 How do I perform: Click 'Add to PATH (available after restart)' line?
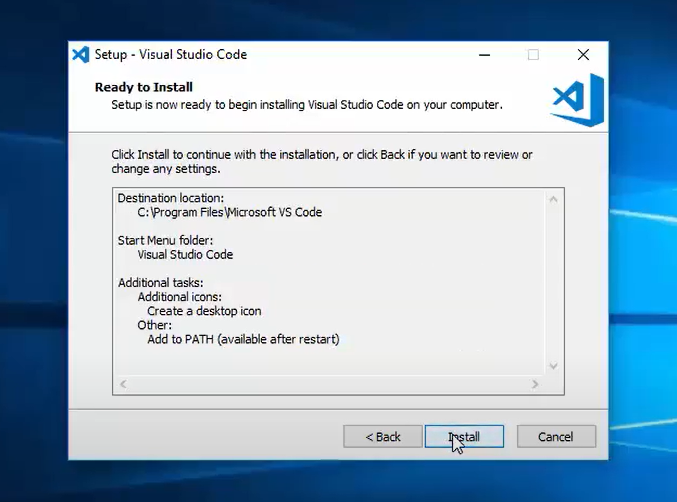(x=244, y=339)
